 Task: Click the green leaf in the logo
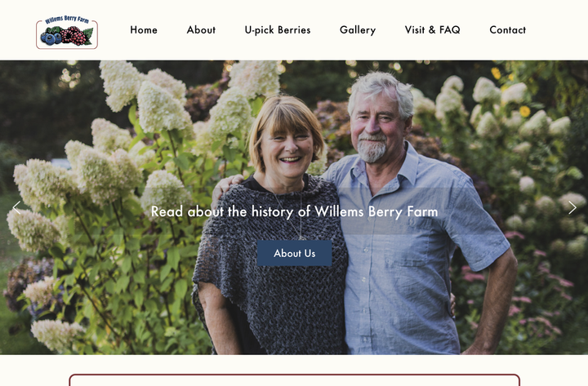(88, 37)
